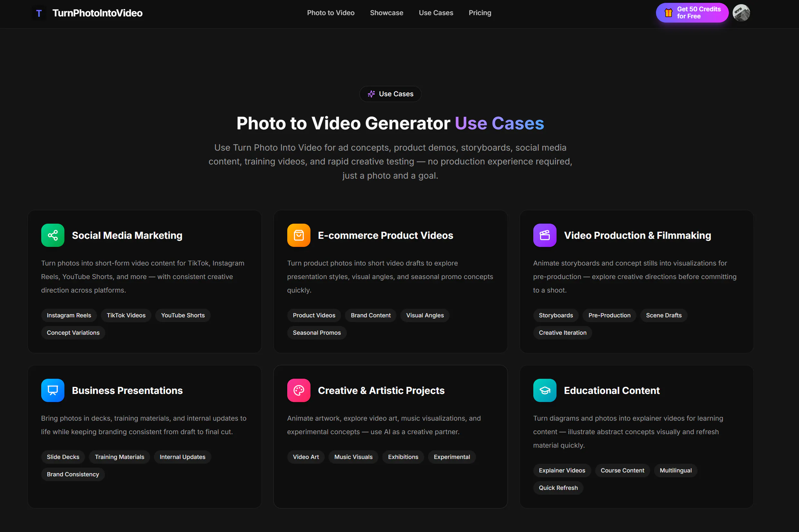Open the user profile avatar
The width and height of the screenshot is (799, 532).
(x=741, y=13)
